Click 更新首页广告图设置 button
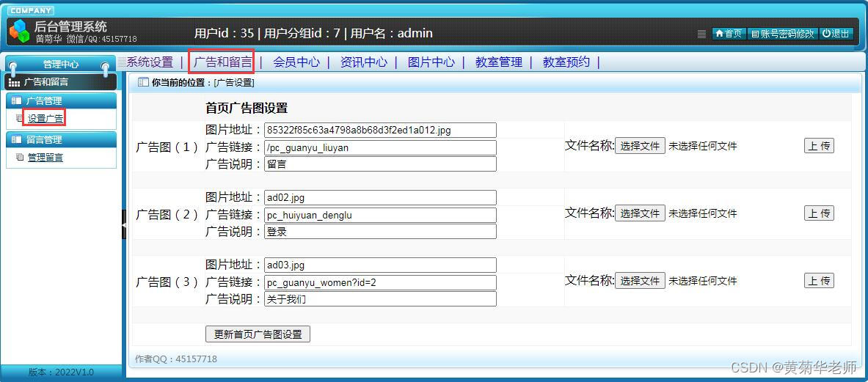 point(258,334)
